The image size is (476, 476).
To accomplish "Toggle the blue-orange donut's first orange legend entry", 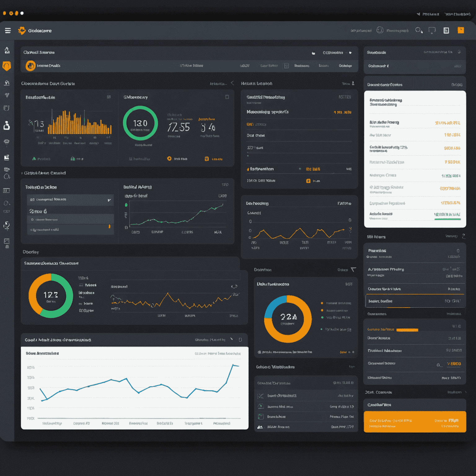I will click(x=322, y=303).
